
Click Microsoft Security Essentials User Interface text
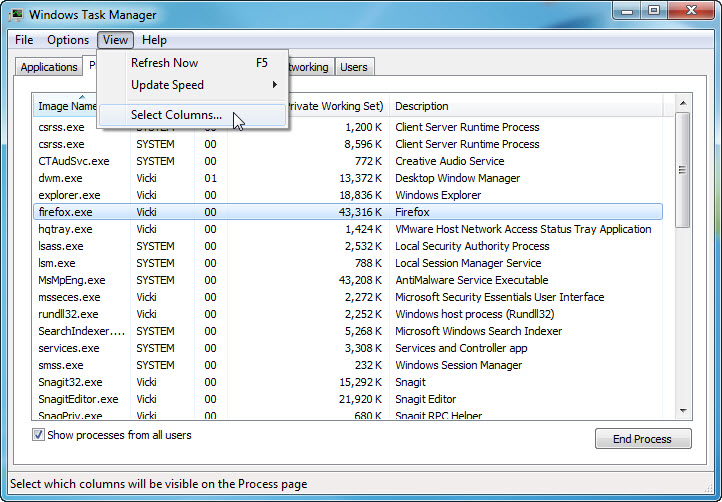tap(500, 298)
